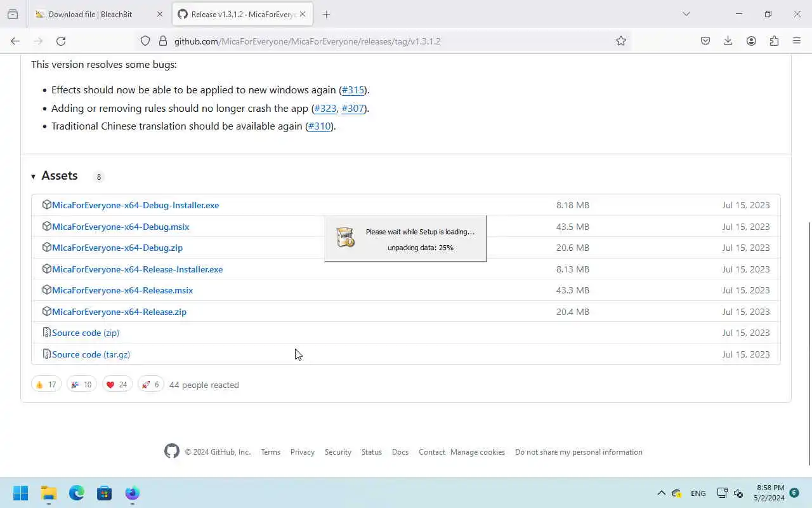Click the Firefox taskbar icon
Image resolution: width=812 pixels, height=508 pixels.
pyautogui.click(x=133, y=493)
